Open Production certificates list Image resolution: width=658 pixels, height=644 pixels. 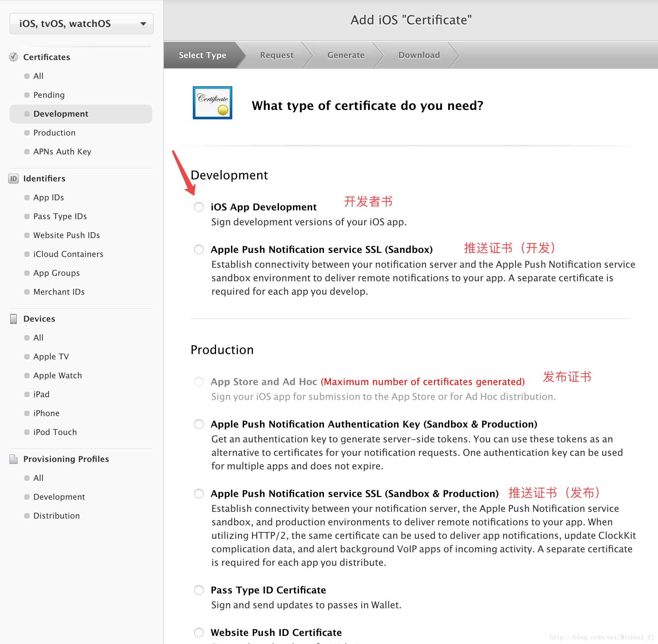pyautogui.click(x=54, y=133)
